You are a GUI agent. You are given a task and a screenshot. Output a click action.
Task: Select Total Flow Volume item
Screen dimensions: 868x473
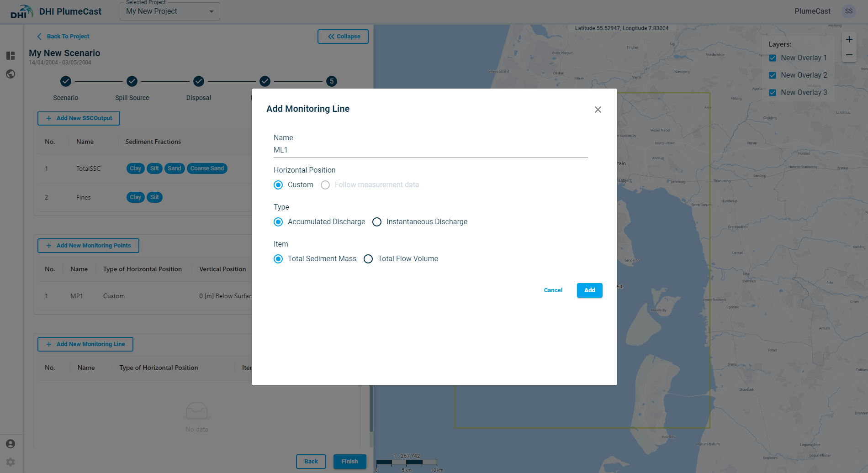click(368, 259)
